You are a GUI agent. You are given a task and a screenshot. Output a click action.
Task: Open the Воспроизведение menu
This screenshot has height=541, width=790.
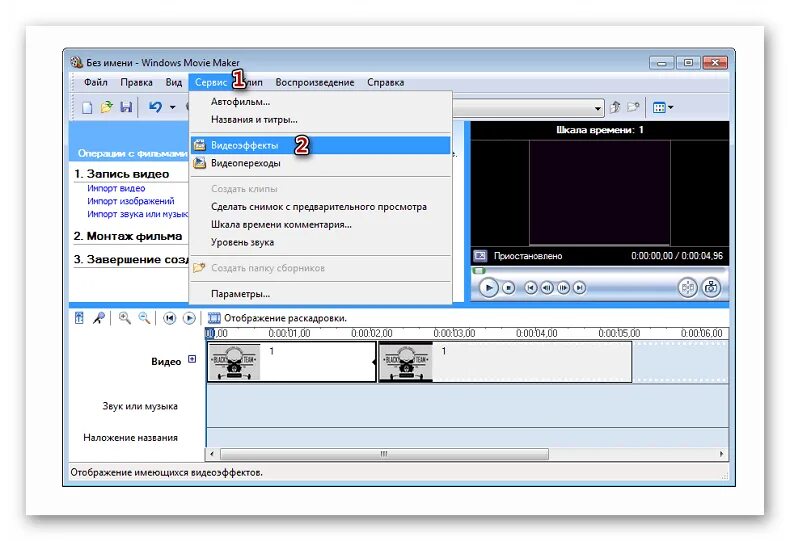click(314, 82)
